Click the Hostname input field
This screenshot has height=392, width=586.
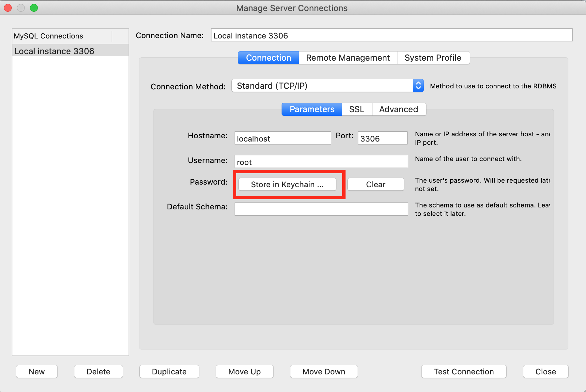coord(283,138)
